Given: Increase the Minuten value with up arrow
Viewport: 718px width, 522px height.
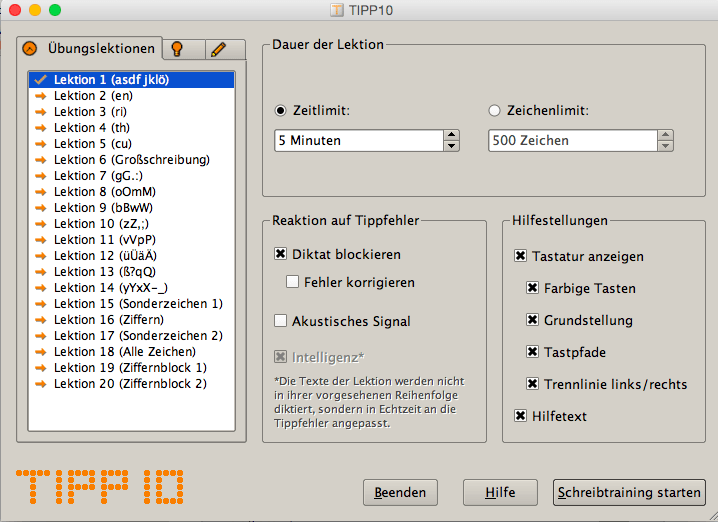Looking at the screenshot, I should [451, 135].
